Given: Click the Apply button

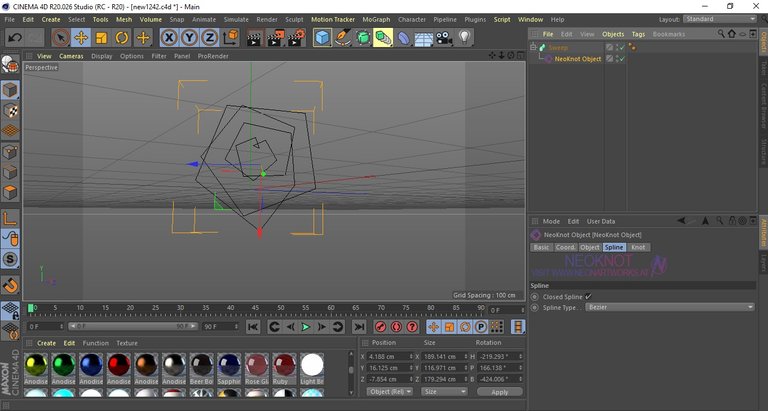Looking at the screenshot, I should (x=500, y=392).
